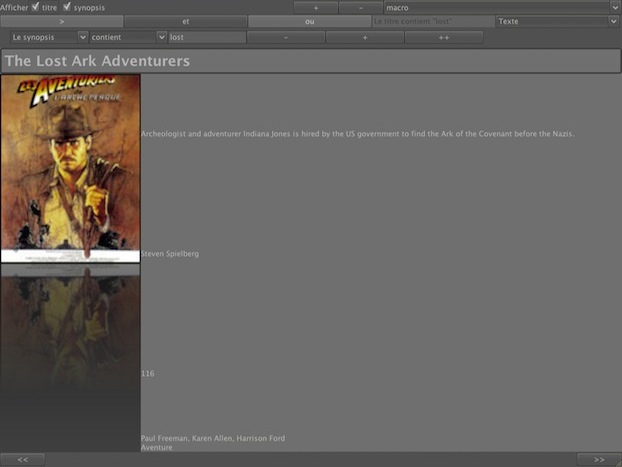
Task: Click the genre 'Aventure'
Action: coord(157,447)
